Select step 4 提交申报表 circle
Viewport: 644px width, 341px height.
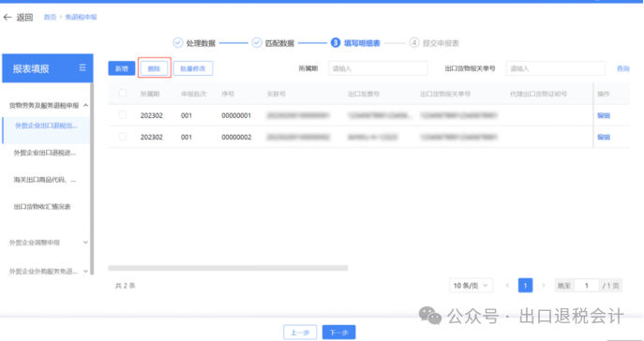pyautogui.click(x=414, y=43)
